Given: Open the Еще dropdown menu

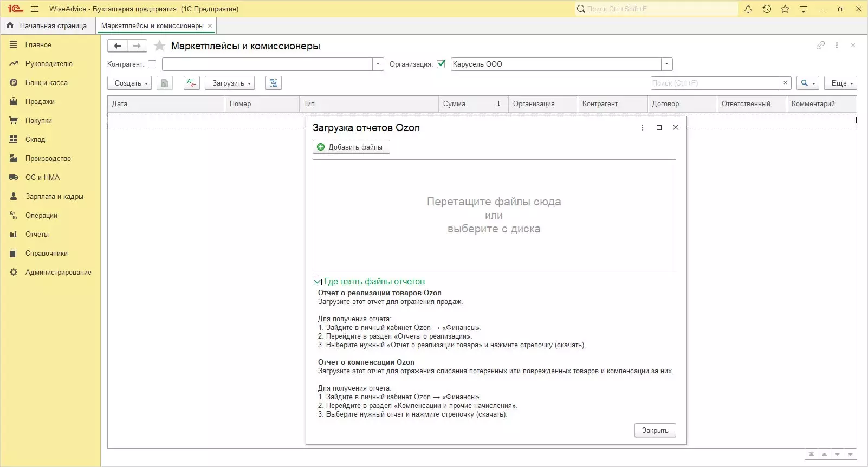Looking at the screenshot, I should tap(841, 83).
